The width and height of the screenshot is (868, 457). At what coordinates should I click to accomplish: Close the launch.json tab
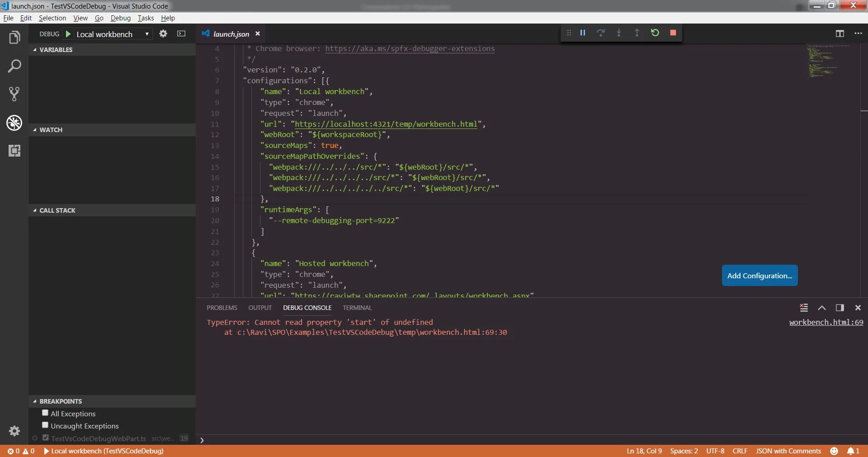tap(258, 34)
